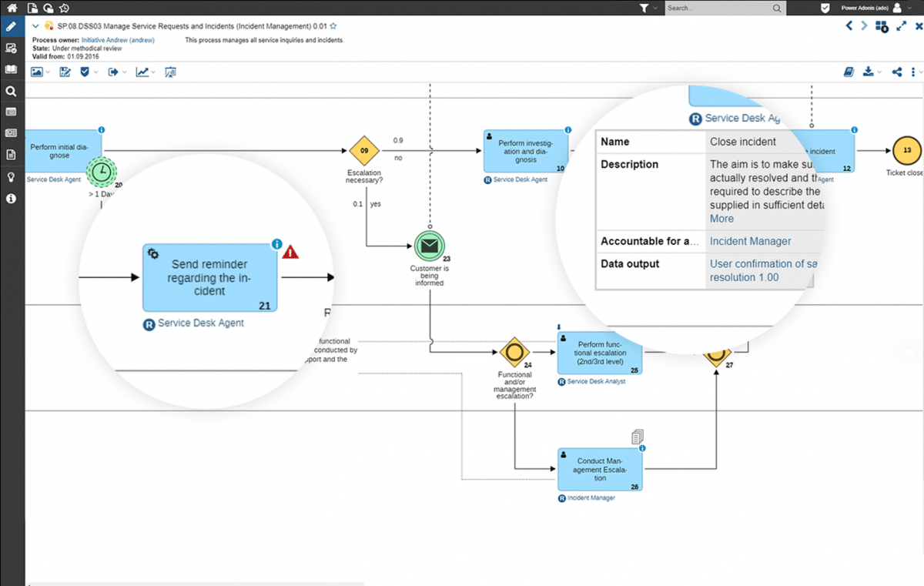Share the process model using the share icon

(896, 72)
